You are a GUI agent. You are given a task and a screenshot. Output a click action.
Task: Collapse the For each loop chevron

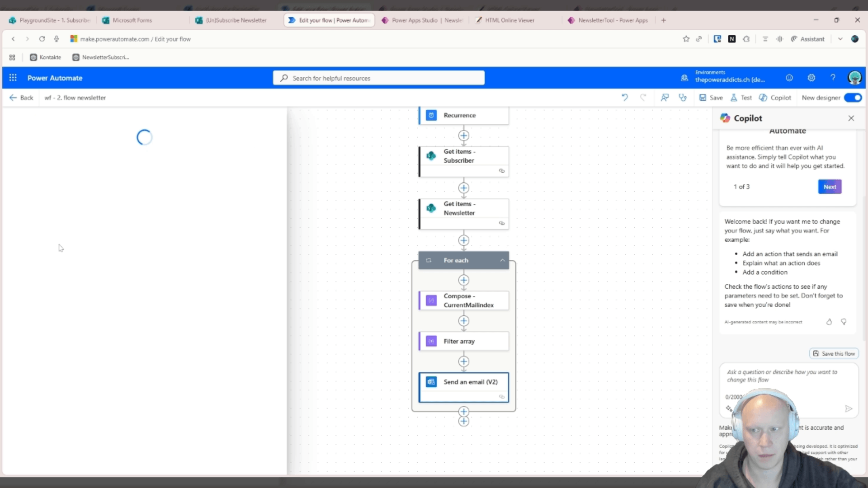502,260
